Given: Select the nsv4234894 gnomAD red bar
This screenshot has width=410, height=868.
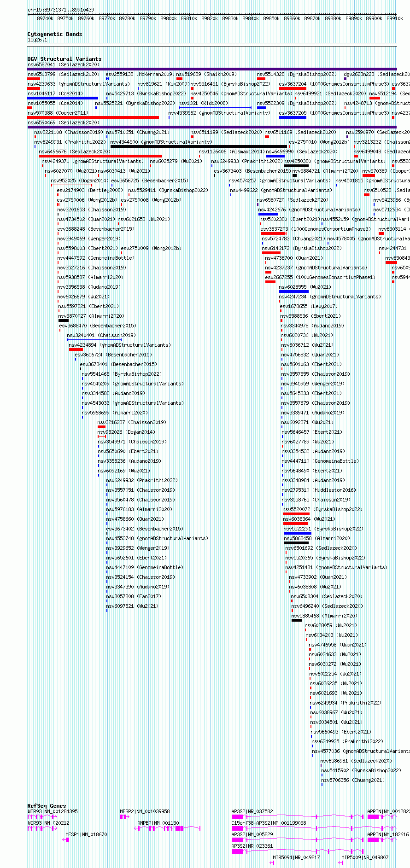Looking at the screenshot, I should tap(76, 350).
